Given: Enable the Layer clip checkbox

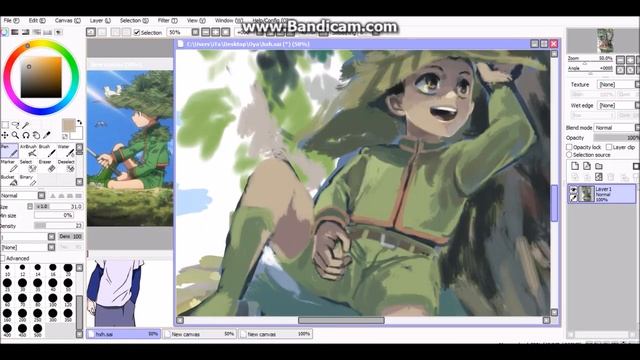Looking at the screenshot, I should tap(609, 147).
